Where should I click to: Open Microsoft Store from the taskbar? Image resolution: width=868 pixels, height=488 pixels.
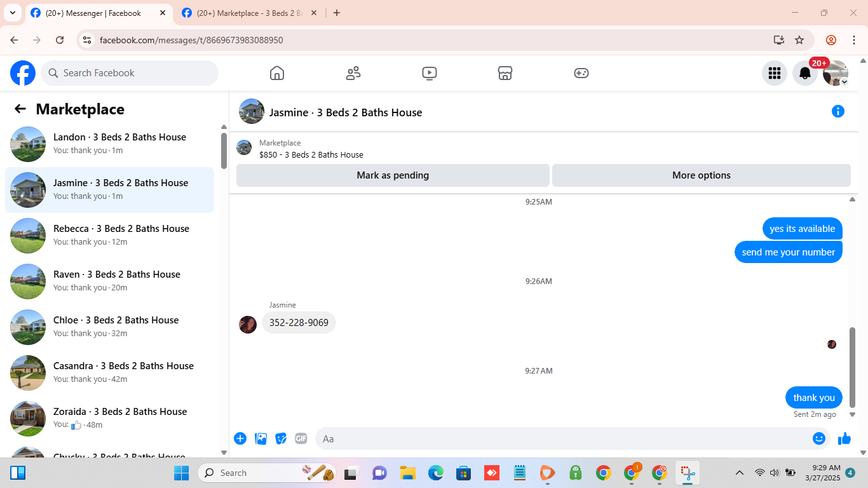(x=463, y=473)
